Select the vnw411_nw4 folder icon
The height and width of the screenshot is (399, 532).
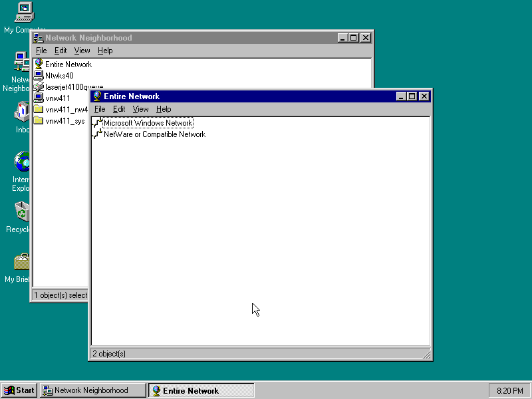coord(39,109)
